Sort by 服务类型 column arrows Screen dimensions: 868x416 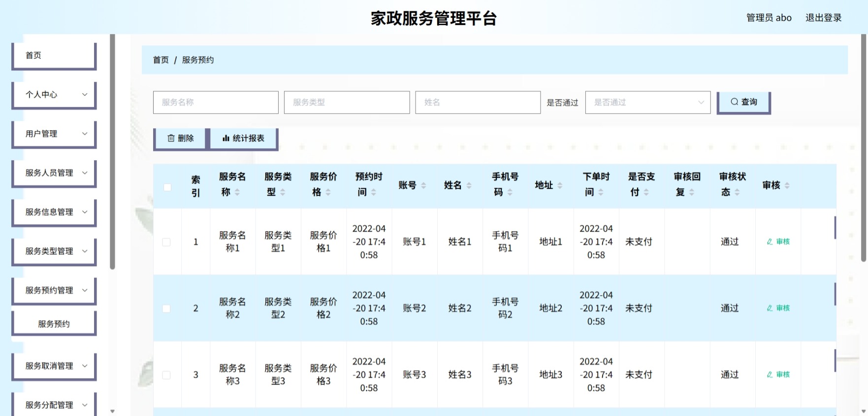[283, 192]
